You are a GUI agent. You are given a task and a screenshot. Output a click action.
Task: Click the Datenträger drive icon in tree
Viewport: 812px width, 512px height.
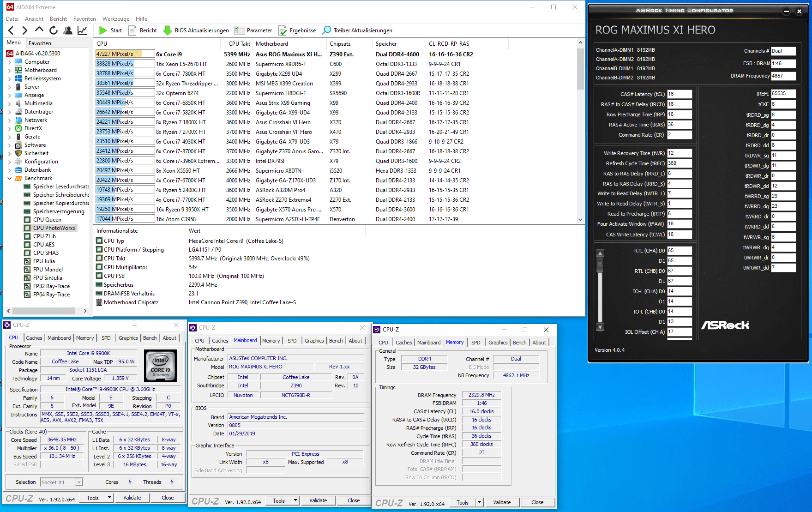(18, 112)
